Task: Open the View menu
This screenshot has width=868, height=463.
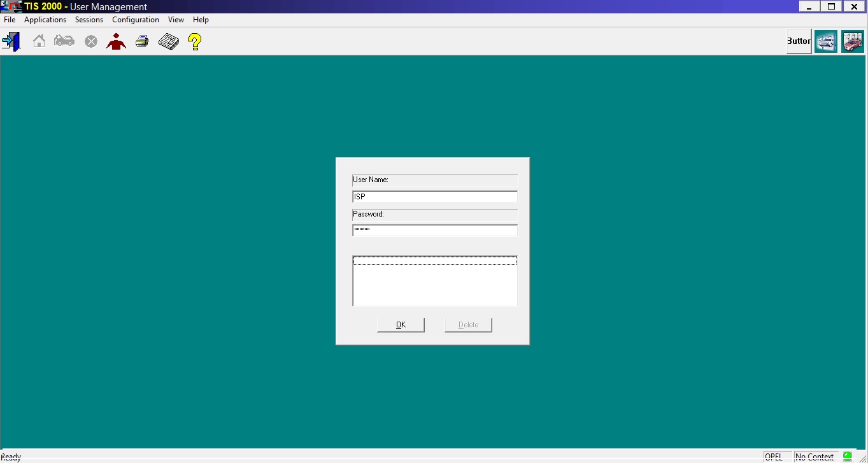Action: tap(176, 20)
